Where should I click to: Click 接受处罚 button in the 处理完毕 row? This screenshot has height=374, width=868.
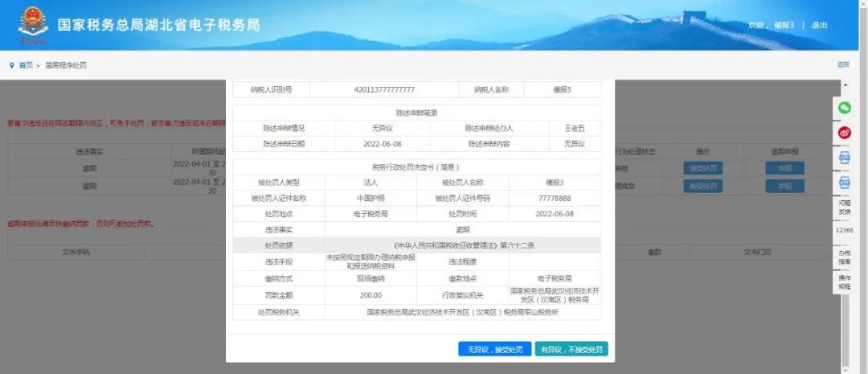tap(702, 186)
